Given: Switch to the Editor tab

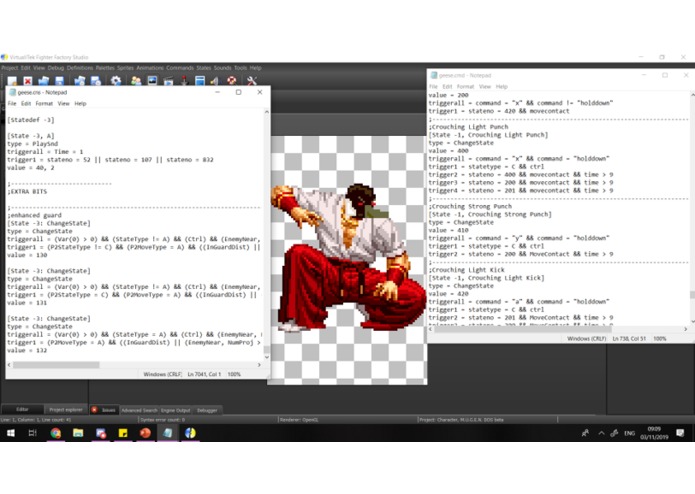Looking at the screenshot, I should click(23, 410).
